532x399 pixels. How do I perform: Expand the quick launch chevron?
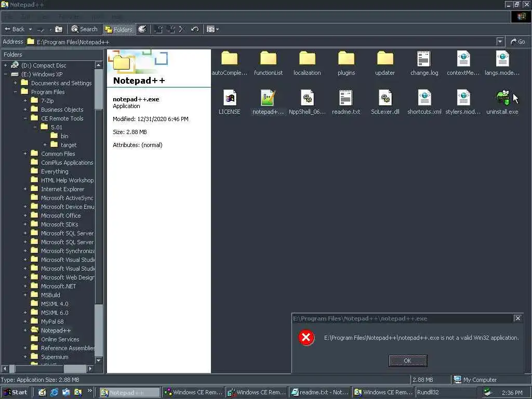pos(89,391)
